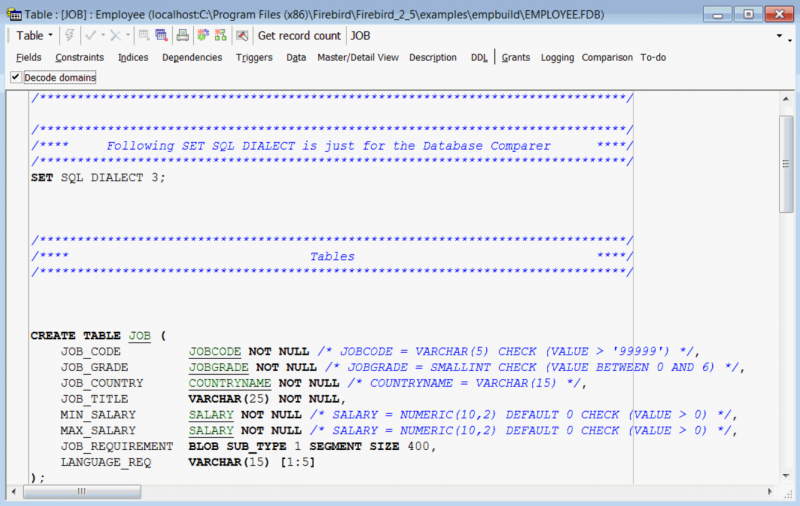Open the Dependencies tab

tap(192, 58)
